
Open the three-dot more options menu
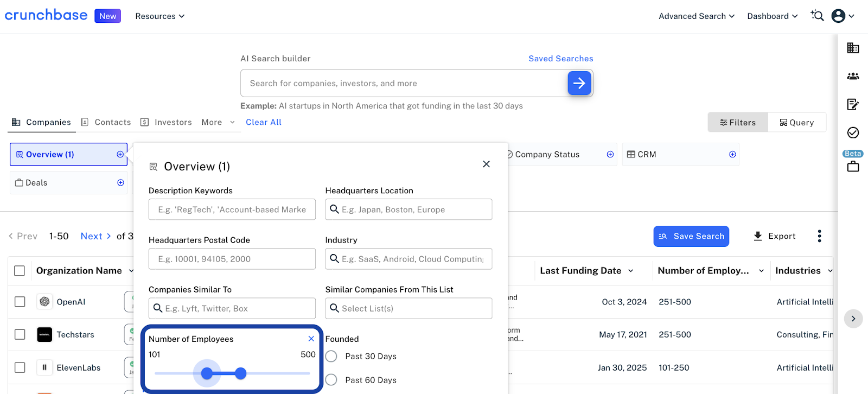(819, 236)
